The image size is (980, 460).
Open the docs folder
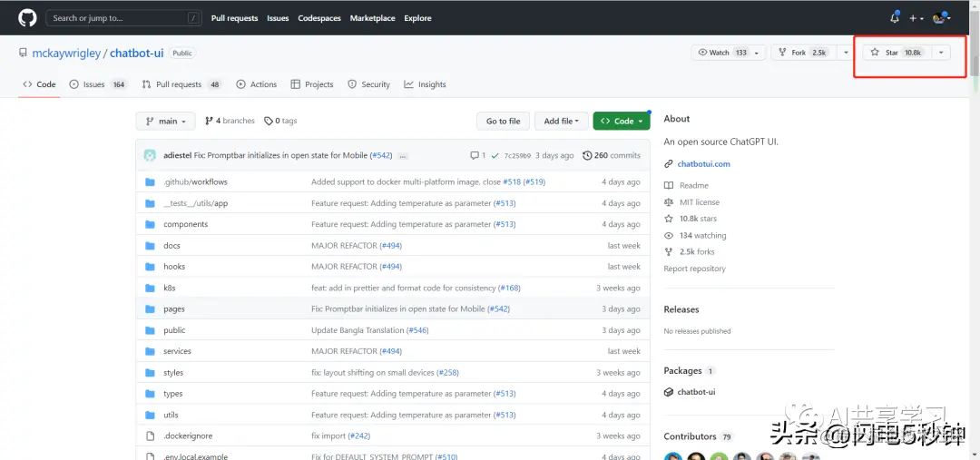(171, 246)
